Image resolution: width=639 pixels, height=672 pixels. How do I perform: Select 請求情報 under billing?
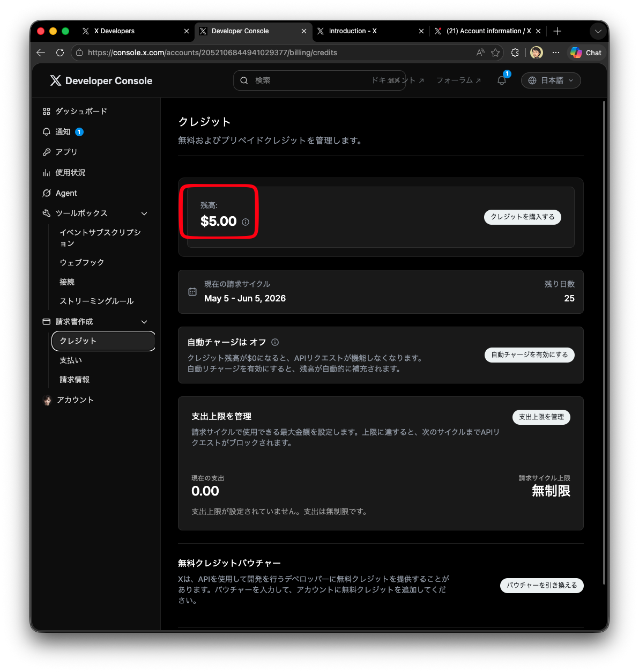coord(75,380)
